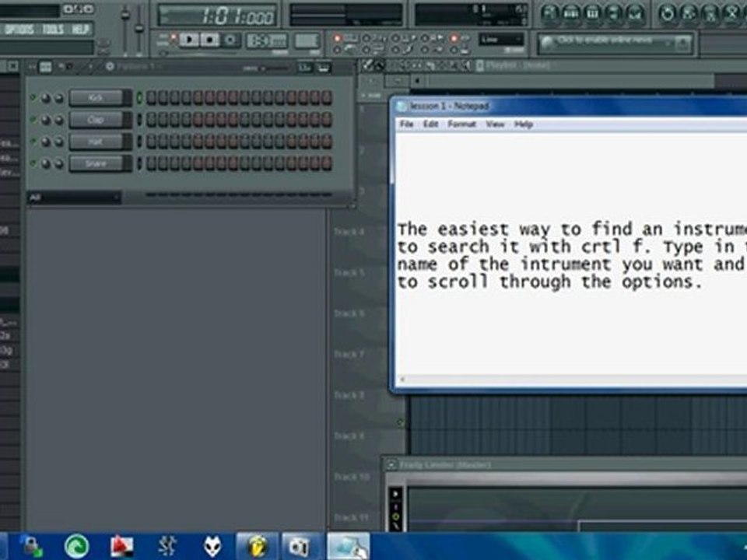Open the Piano Roll shortcut icon
Screen dimensions: 747x560
point(593,13)
